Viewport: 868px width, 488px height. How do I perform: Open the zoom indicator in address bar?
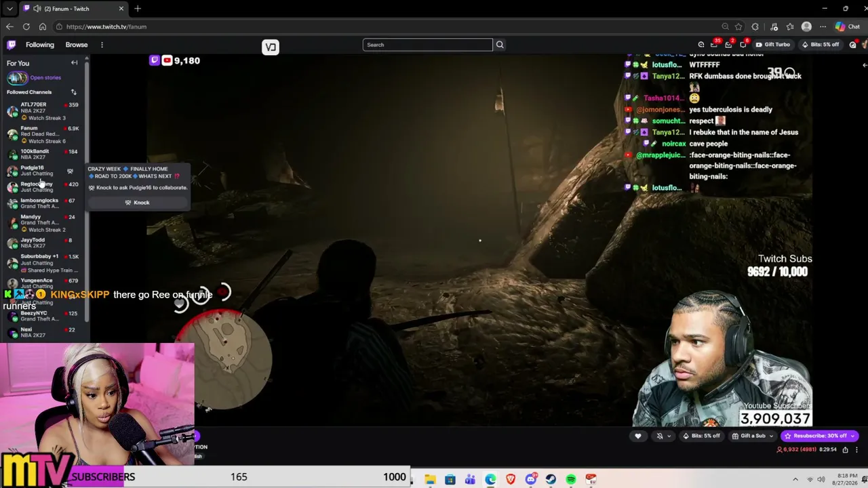click(x=726, y=26)
